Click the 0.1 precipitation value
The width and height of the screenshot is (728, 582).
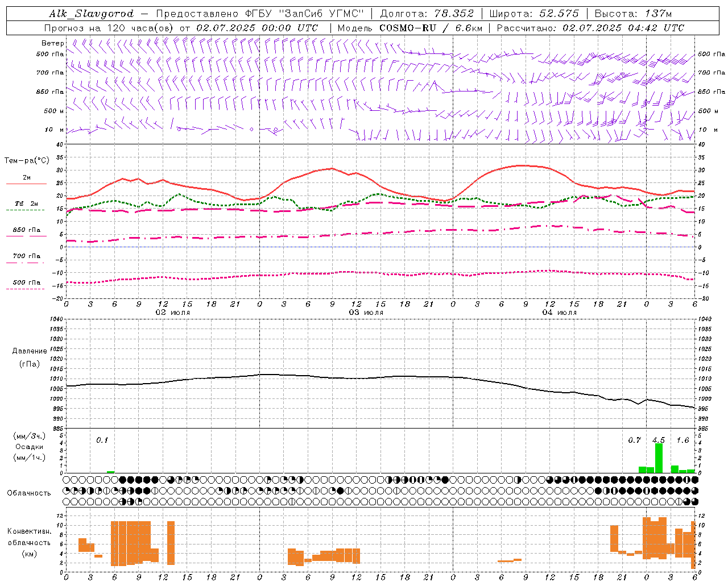[x=102, y=440]
